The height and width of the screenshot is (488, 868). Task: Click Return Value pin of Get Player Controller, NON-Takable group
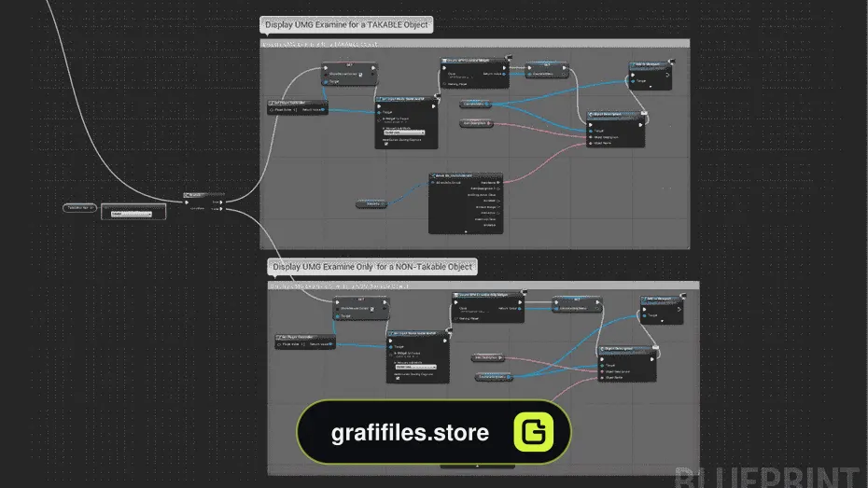(x=331, y=344)
